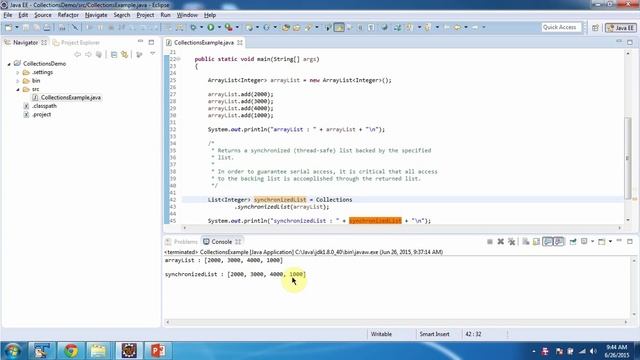640x360 pixels.
Task: Toggle highlighted Mark Occurrences button in main toolbar
Action: pyautogui.click(x=339, y=27)
